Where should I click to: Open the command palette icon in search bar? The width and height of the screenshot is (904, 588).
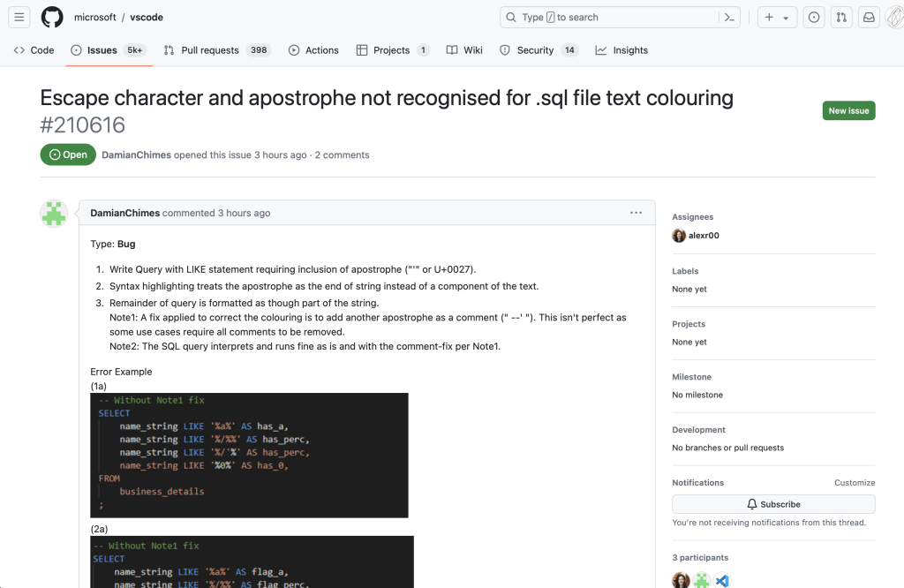[x=729, y=18]
